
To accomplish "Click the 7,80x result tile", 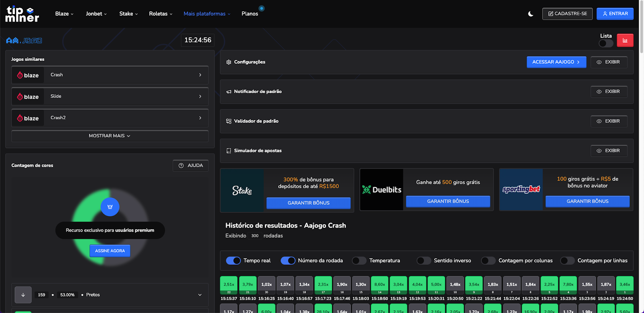I will click(568, 286).
